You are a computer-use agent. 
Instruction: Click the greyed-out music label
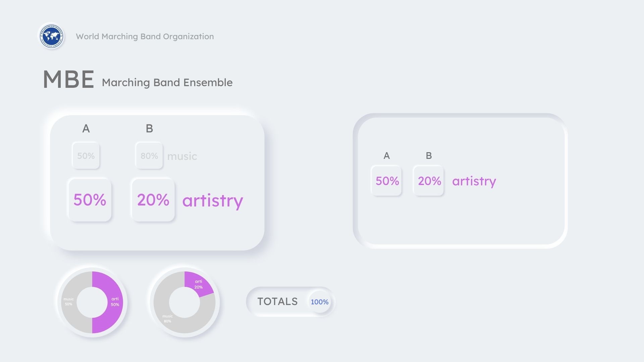coord(182,156)
